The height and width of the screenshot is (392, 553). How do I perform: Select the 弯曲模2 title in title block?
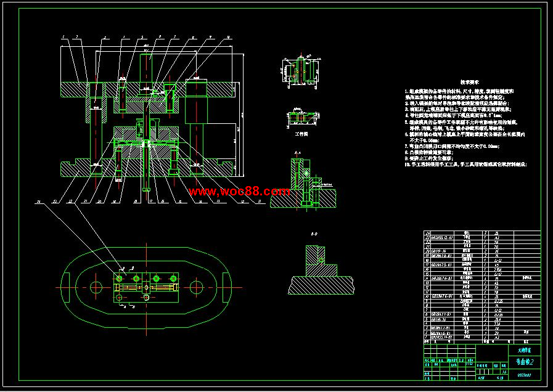525,362
